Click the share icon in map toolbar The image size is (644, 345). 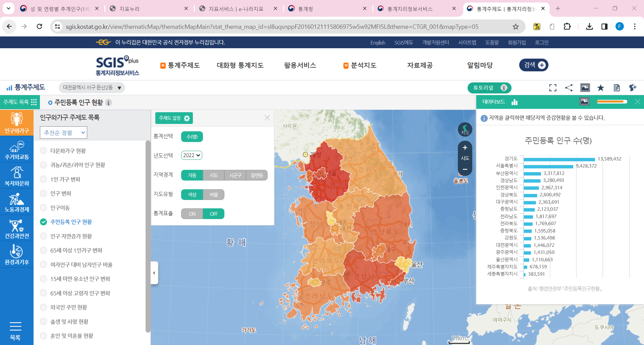point(569,88)
